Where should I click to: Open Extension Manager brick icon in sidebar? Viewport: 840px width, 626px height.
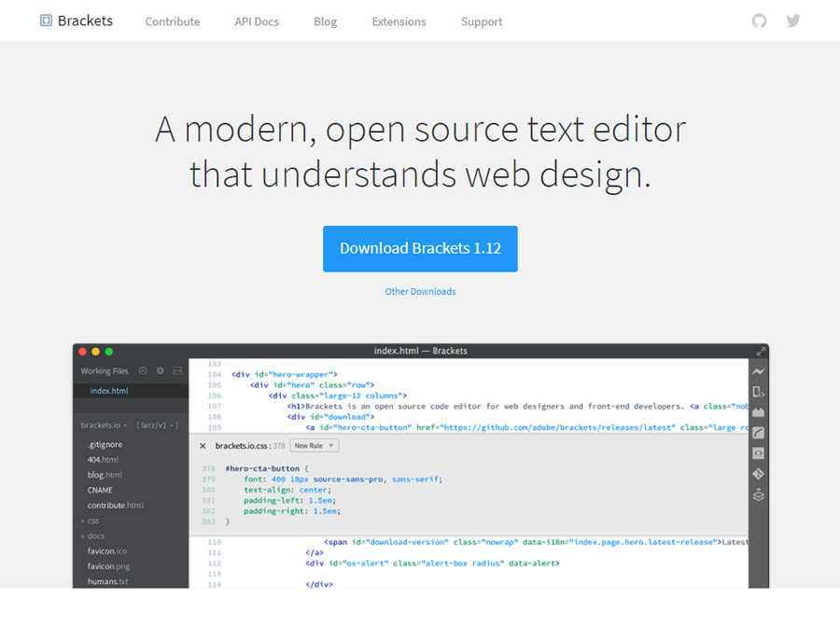(759, 412)
